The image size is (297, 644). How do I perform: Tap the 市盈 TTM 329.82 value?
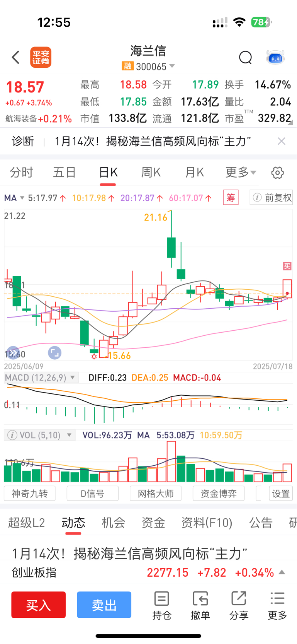pyautogui.click(x=275, y=118)
